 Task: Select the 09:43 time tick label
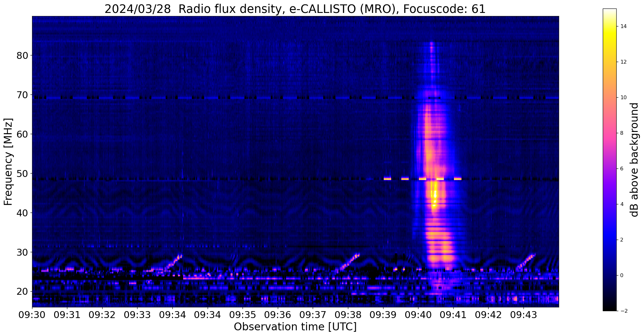[524, 315]
